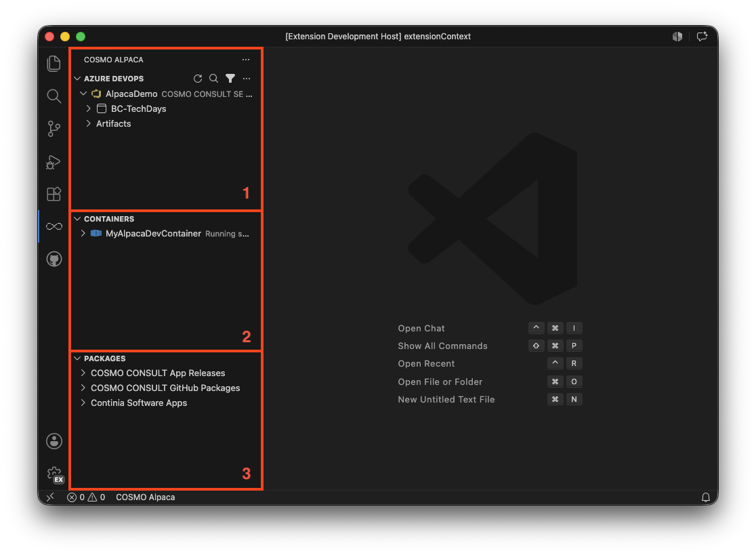
Task: Refresh the Azure DevOps section
Action: point(198,79)
